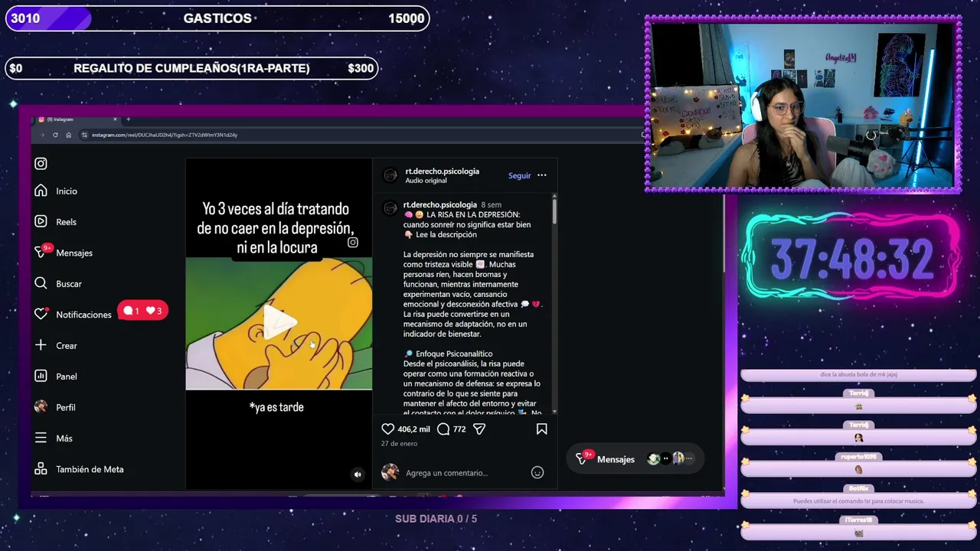The width and height of the screenshot is (980, 551).
Task: Click the Audio original link
Action: click(x=426, y=181)
